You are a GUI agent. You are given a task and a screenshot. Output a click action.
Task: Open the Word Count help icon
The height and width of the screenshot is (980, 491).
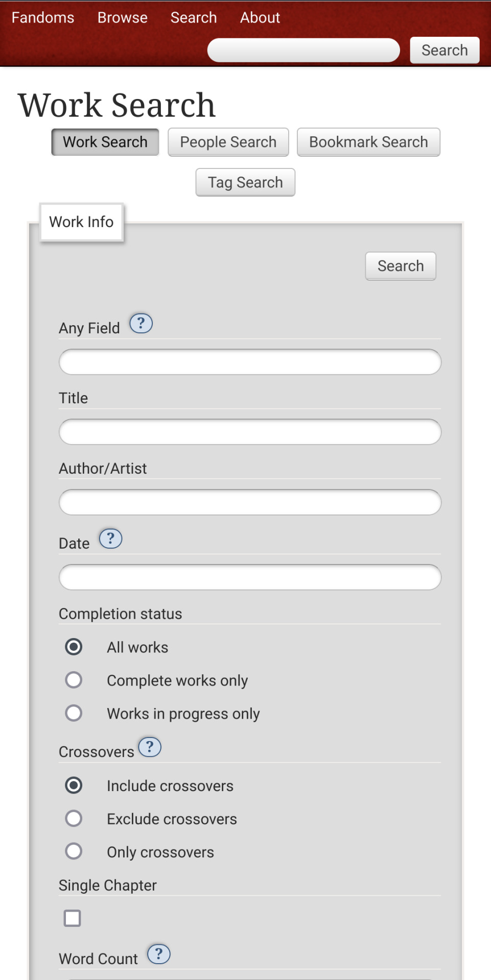(159, 954)
